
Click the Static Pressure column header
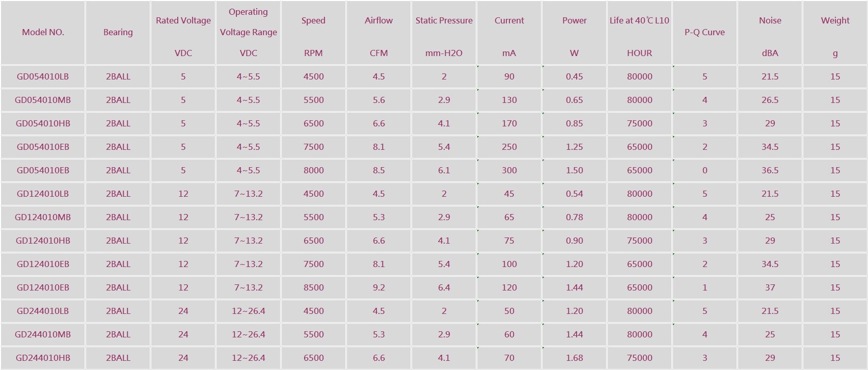(x=444, y=21)
